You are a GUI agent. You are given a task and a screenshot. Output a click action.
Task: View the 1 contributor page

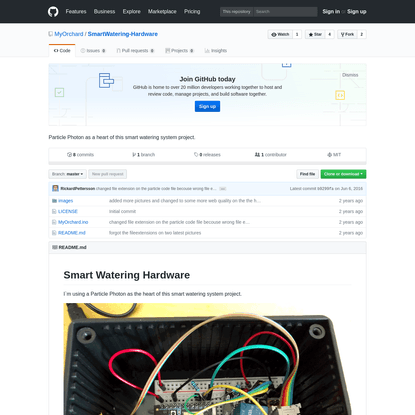point(270,155)
